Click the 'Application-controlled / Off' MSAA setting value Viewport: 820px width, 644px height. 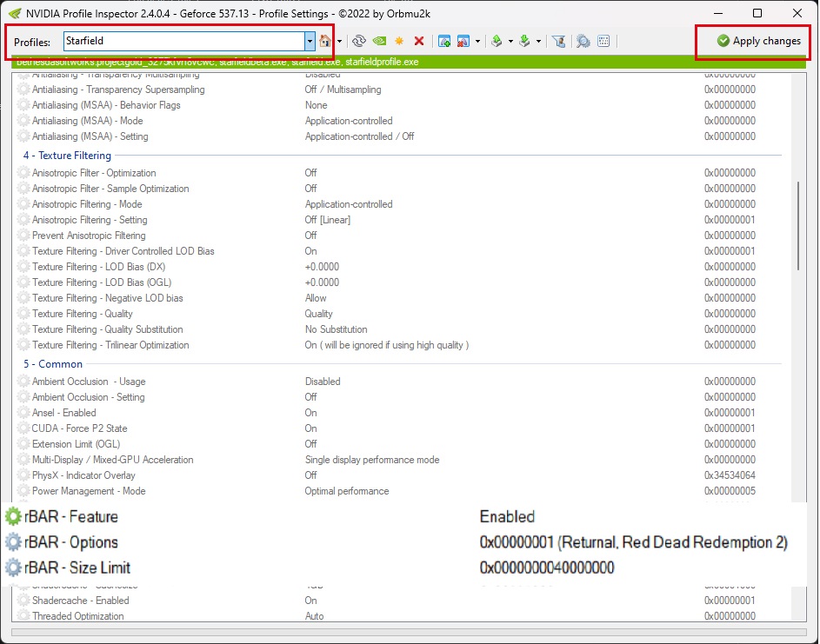pos(359,136)
